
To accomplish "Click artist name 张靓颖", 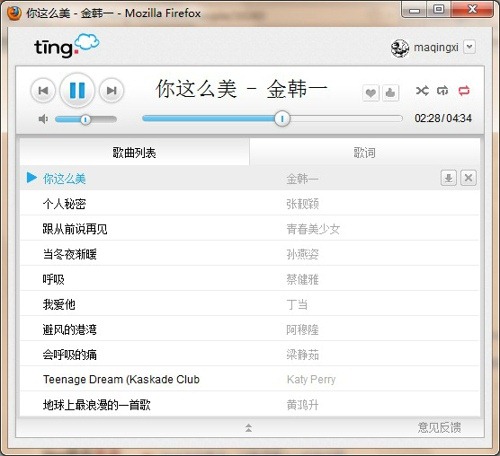I will [303, 204].
